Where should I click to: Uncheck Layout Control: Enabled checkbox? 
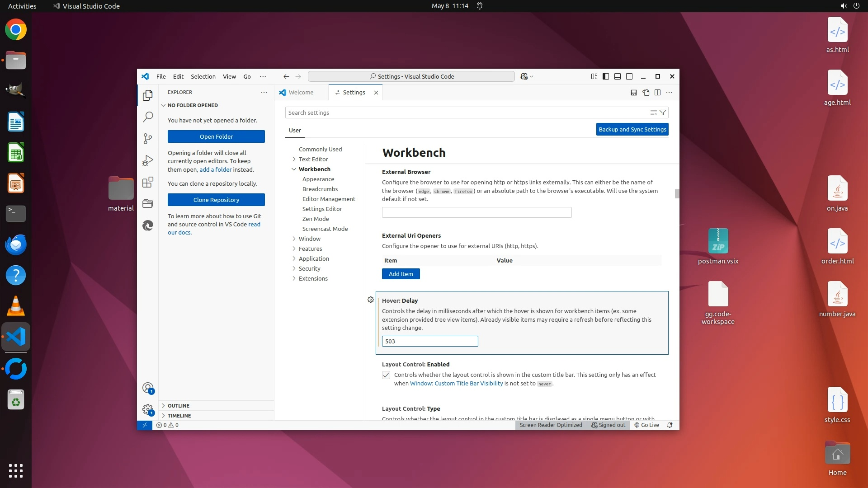click(386, 375)
